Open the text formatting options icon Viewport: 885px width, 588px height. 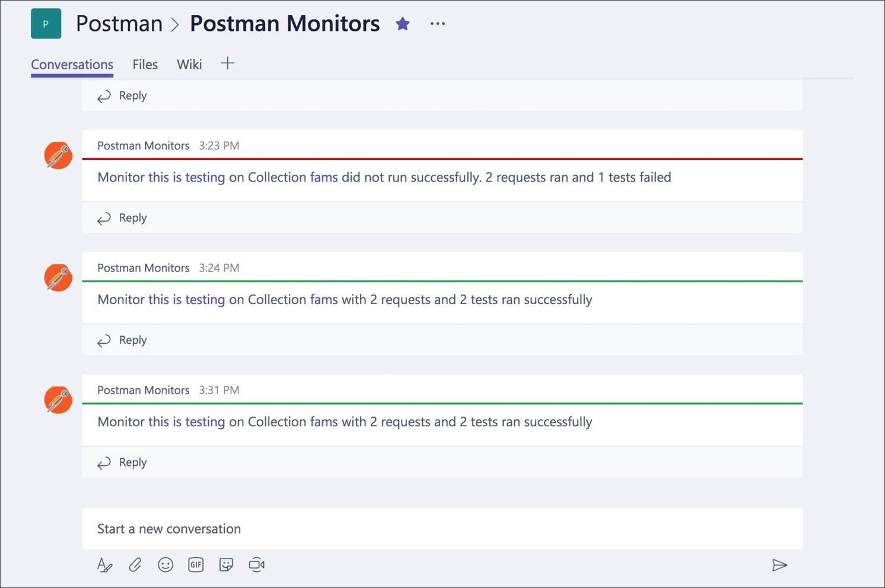(x=104, y=565)
